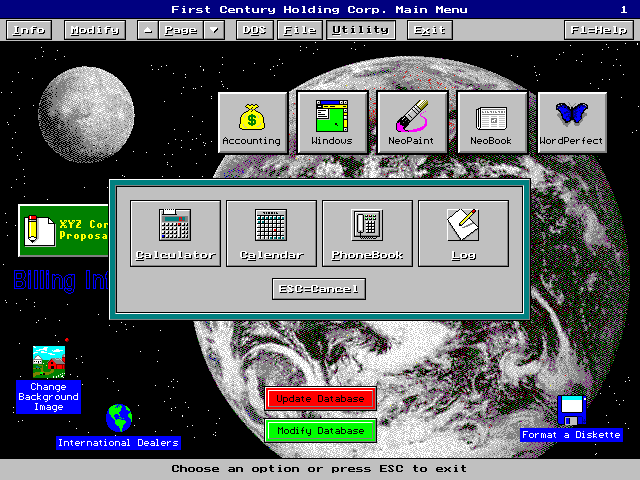Launch the Accounting money bag icon
The image size is (640, 480).
point(252,122)
